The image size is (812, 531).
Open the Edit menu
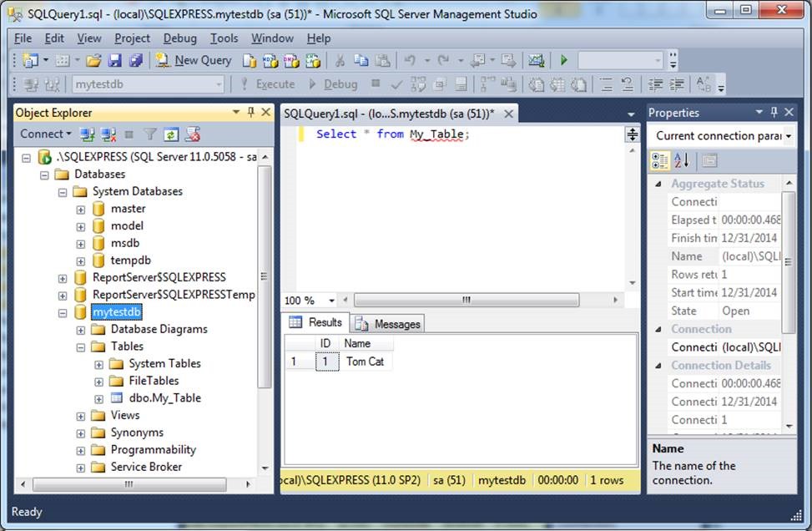coord(54,38)
